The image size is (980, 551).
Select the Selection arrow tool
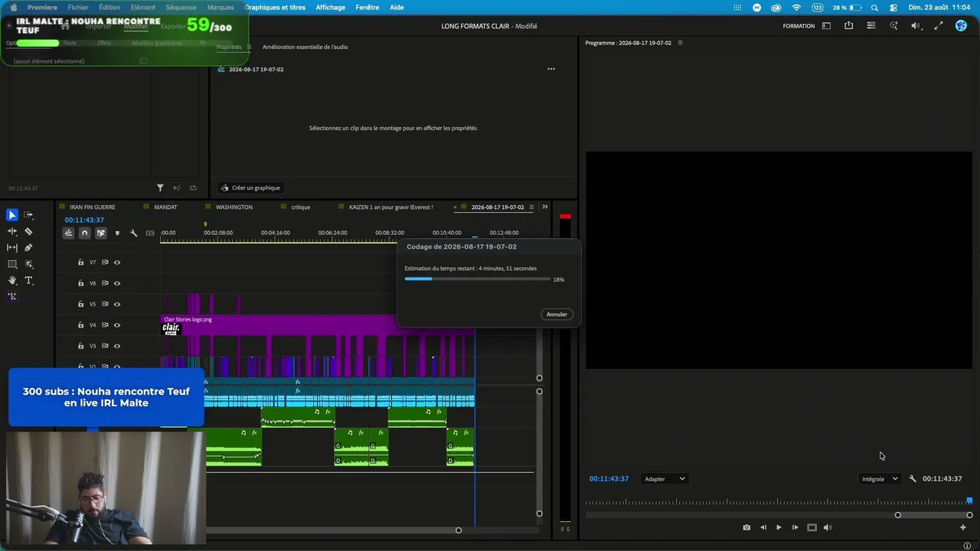(12, 215)
